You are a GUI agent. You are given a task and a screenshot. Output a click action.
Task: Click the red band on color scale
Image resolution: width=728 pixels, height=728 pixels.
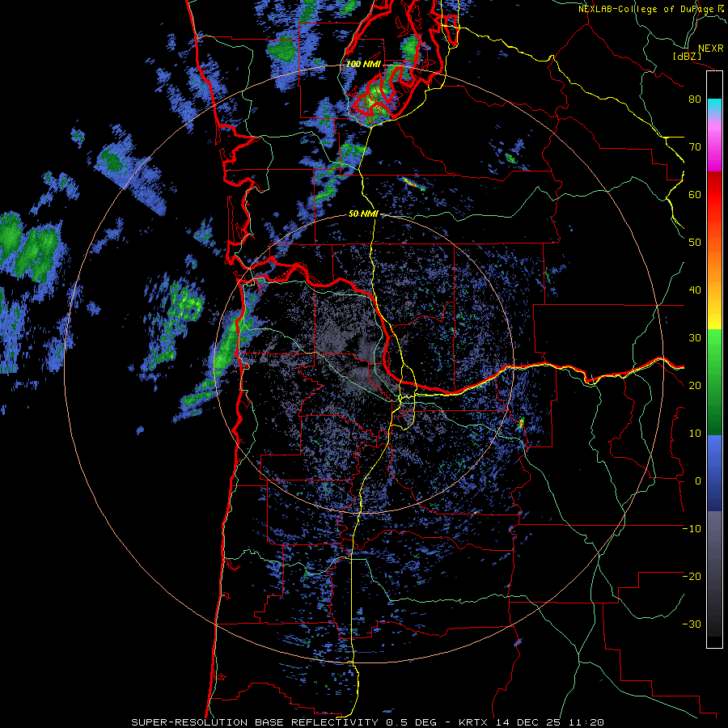tap(714, 195)
